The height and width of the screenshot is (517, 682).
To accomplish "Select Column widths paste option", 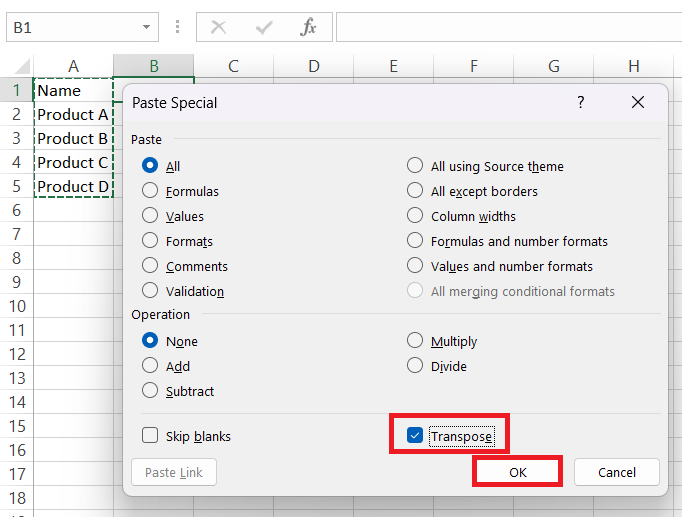I will coord(461,216).
